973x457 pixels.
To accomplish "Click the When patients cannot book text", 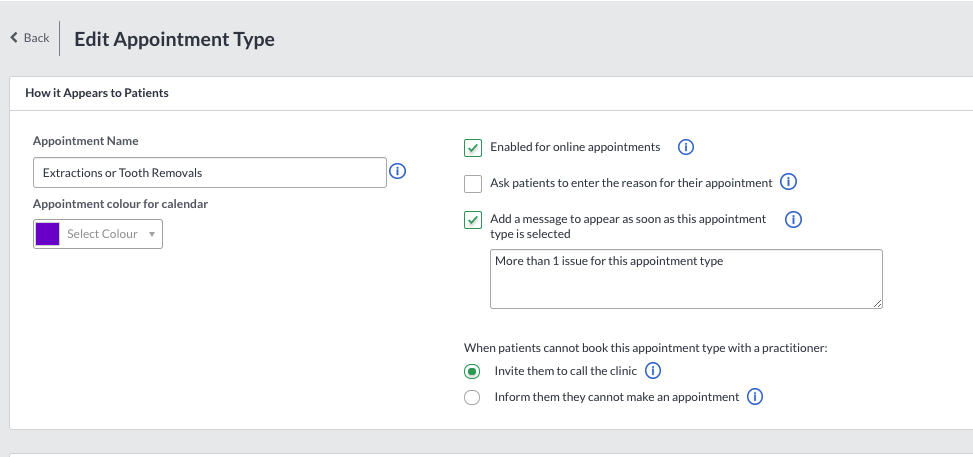I will click(645, 348).
